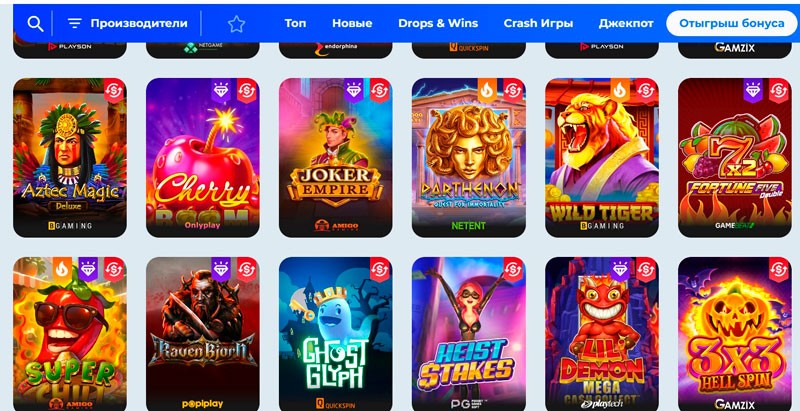Image resolution: width=800 pixels, height=411 pixels.
Task: Open the 3x3 Hell Spin game
Action: [x=735, y=334]
